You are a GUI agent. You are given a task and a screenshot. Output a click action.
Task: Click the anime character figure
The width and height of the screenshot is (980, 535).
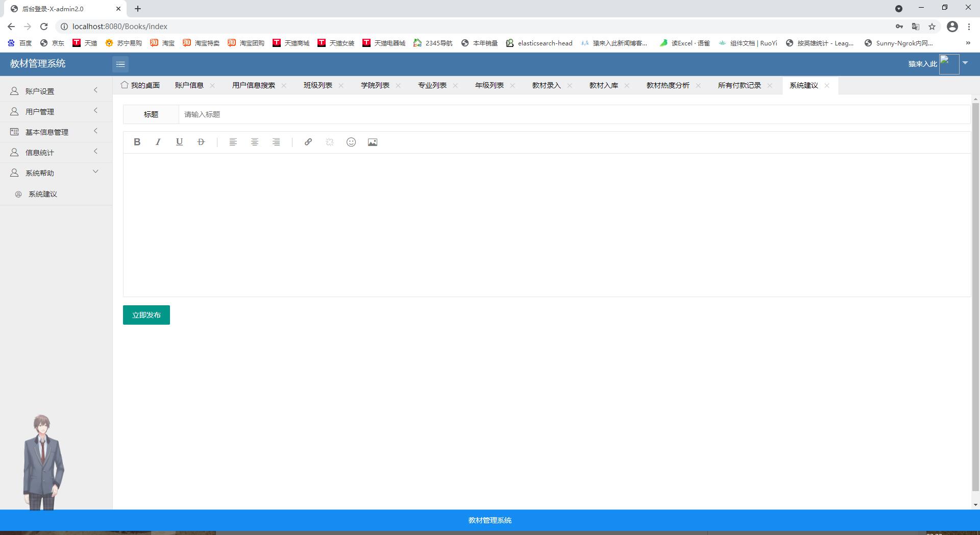click(43, 462)
